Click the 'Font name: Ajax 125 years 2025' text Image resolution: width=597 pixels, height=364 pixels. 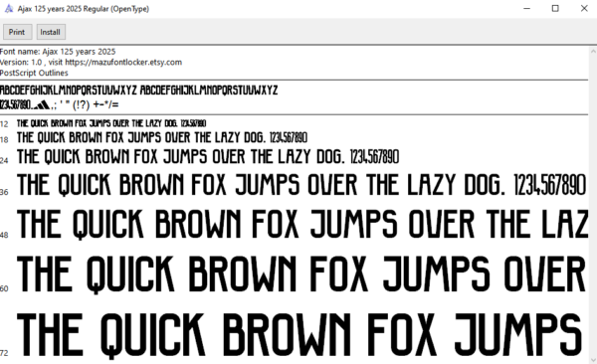58,52
